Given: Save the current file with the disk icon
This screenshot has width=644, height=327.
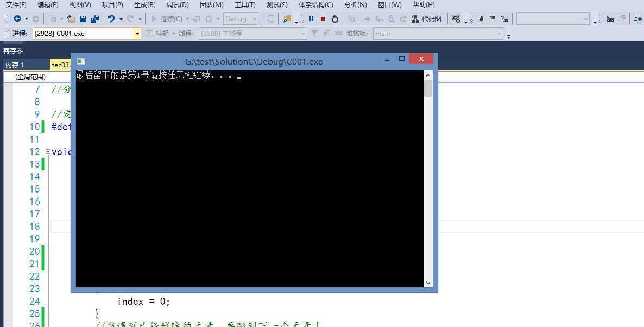Looking at the screenshot, I should pyautogui.click(x=83, y=19).
